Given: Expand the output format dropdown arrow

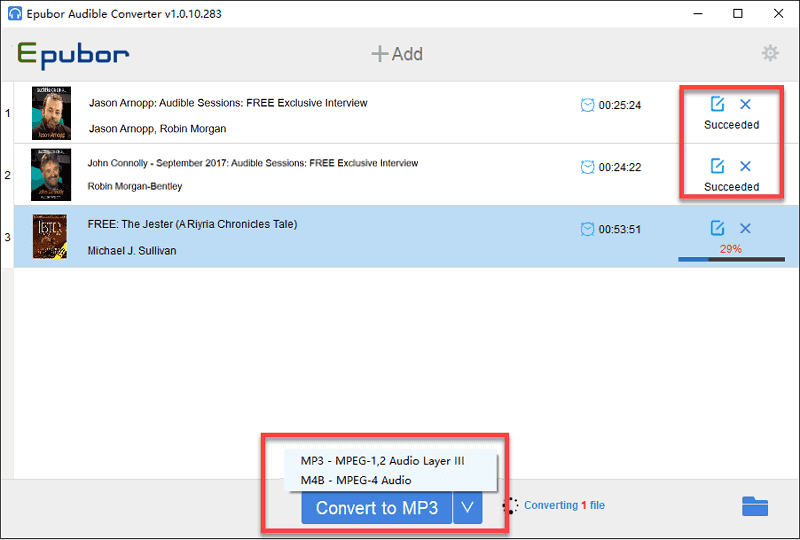Looking at the screenshot, I should click(467, 508).
